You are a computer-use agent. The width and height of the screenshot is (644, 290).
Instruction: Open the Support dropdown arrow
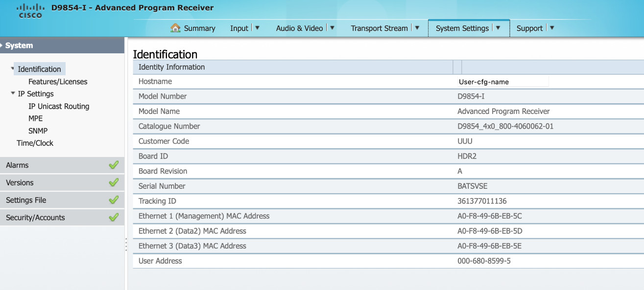[x=552, y=28]
